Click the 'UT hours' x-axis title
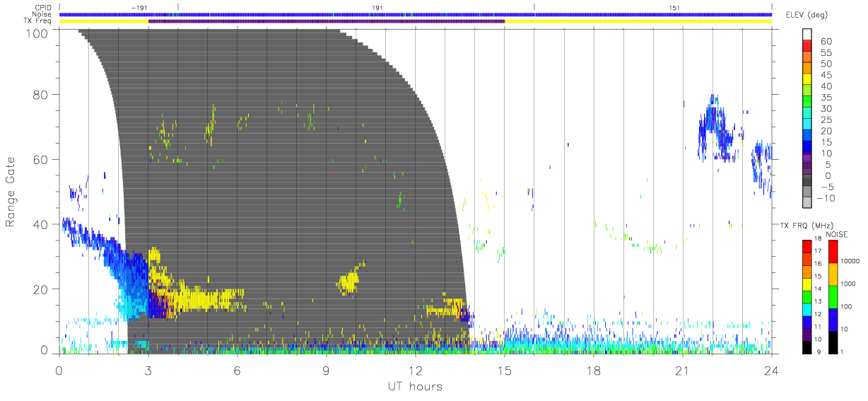This screenshot has height=401, width=868. pyautogui.click(x=415, y=386)
